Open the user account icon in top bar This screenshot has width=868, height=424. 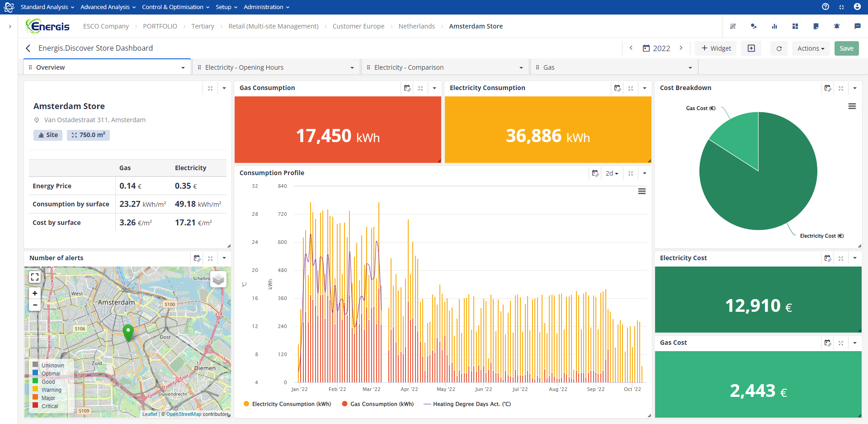click(857, 7)
